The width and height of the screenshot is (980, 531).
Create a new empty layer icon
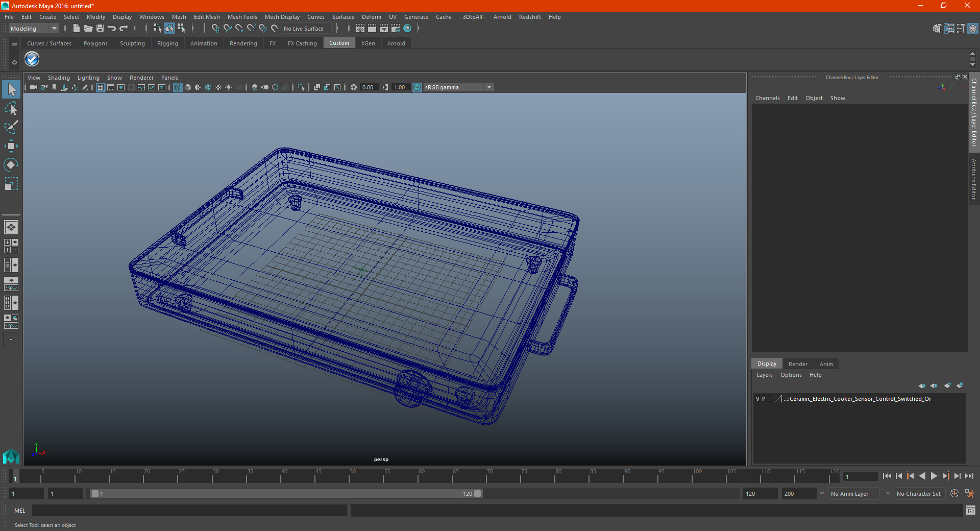(948, 385)
